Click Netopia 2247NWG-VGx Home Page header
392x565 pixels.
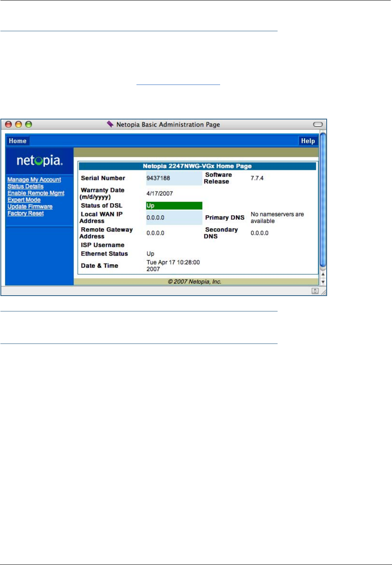(197, 166)
